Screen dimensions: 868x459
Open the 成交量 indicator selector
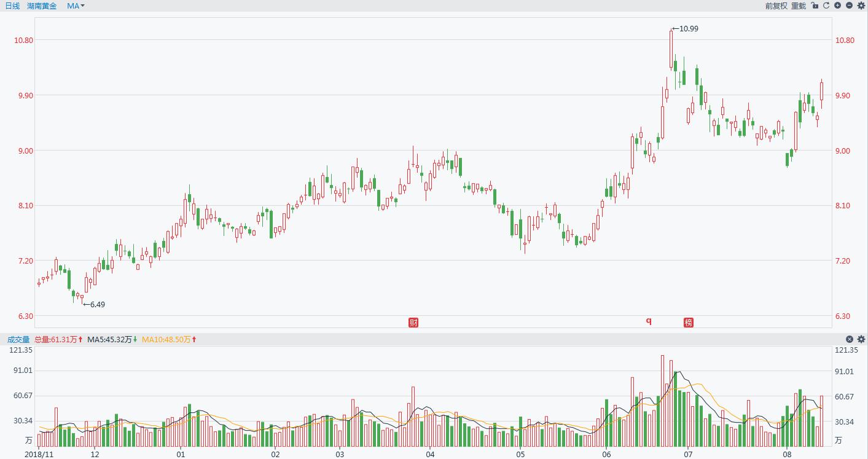tap(18, 339)
